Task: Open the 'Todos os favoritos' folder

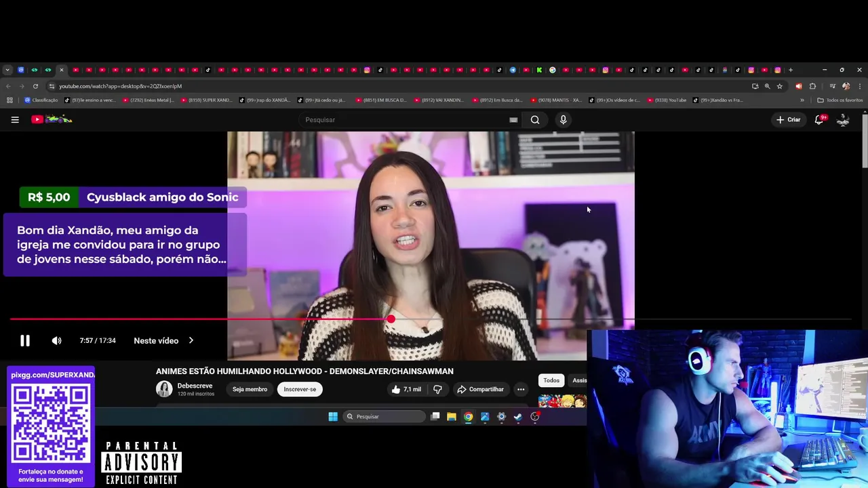Action: point(840,100)
